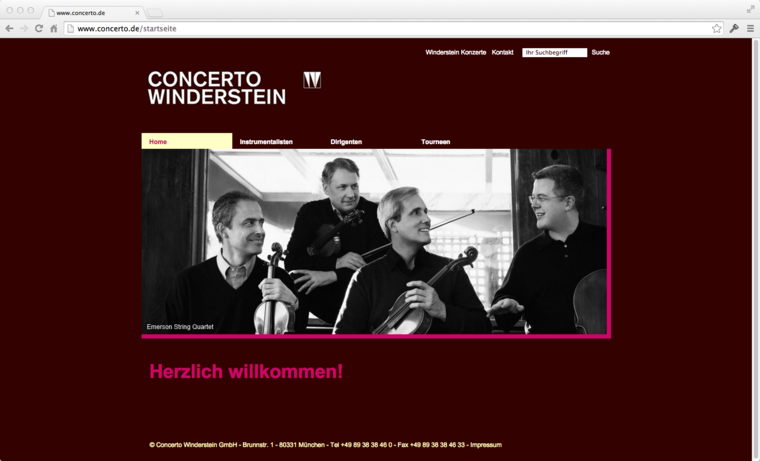Viewport: 760px width, 461px height.
Task: Select the Home navigation tab
Action: point(187,141)
